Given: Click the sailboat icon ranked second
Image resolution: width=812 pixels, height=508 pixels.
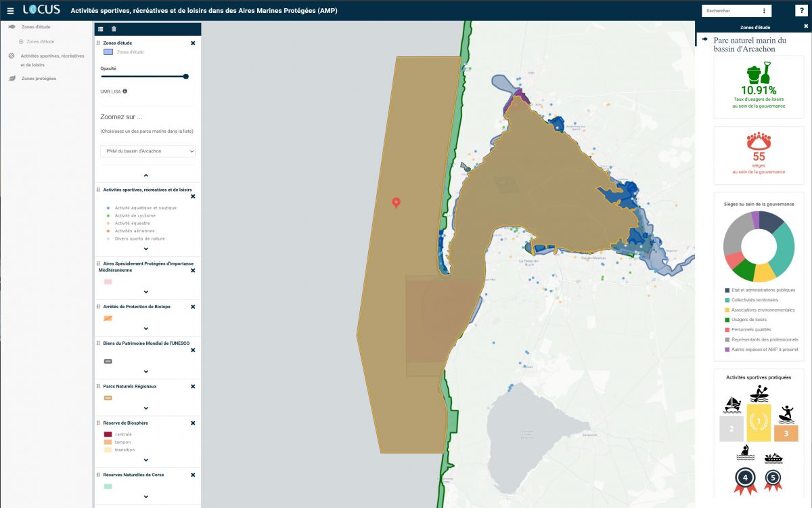Looking at the screenshot, I should coord(732,405).
